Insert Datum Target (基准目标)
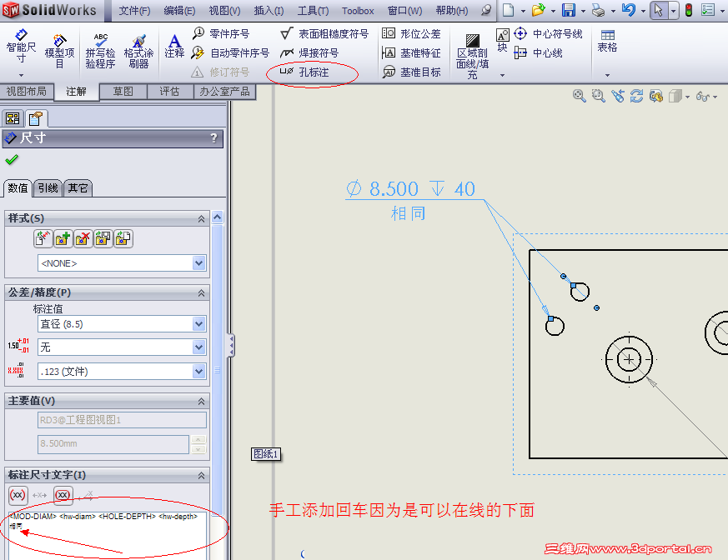Image resolution: width=728 pixels, height=560 pixels. [411, 72]
